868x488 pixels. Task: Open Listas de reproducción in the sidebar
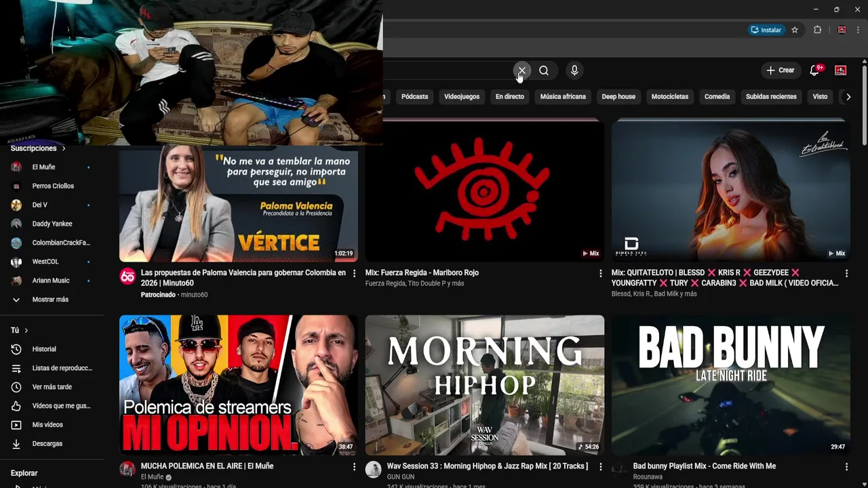click(x=52, y=368)
